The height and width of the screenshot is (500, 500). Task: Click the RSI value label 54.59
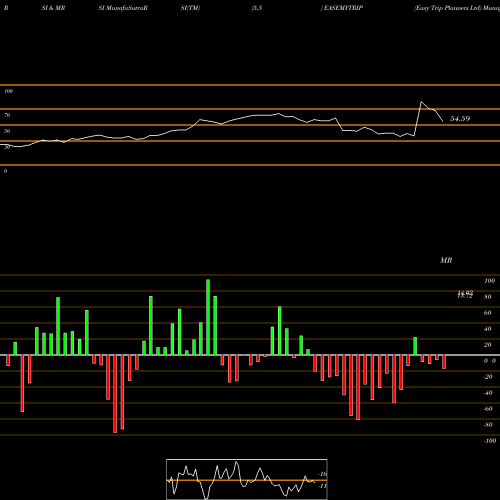460,119
